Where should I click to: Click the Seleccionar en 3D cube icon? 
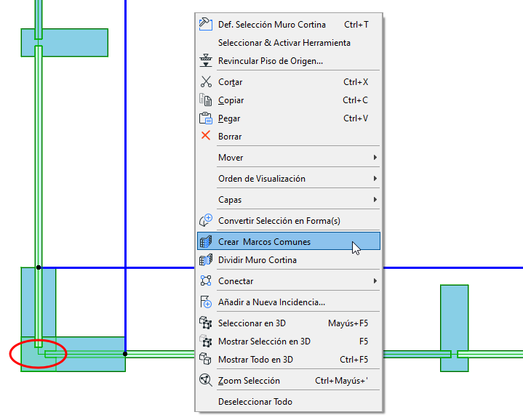(x=205, y=323)
